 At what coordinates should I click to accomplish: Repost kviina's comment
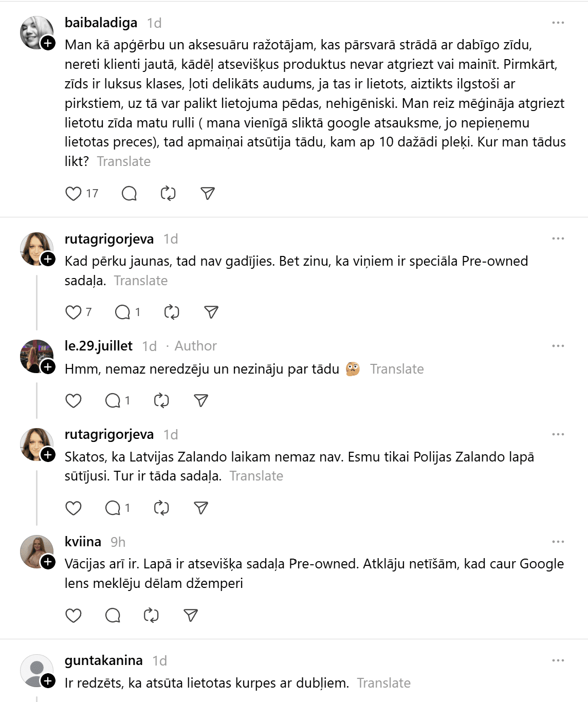(151, 616)
